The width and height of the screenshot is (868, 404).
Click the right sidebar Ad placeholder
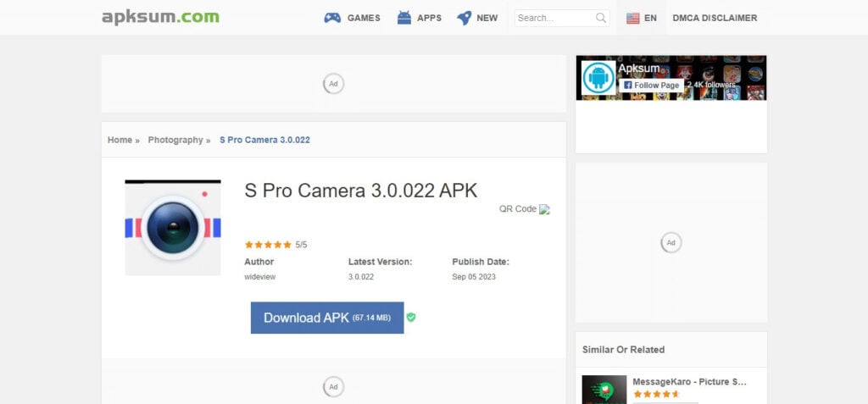pyautogui.click(x=671, y=242)
